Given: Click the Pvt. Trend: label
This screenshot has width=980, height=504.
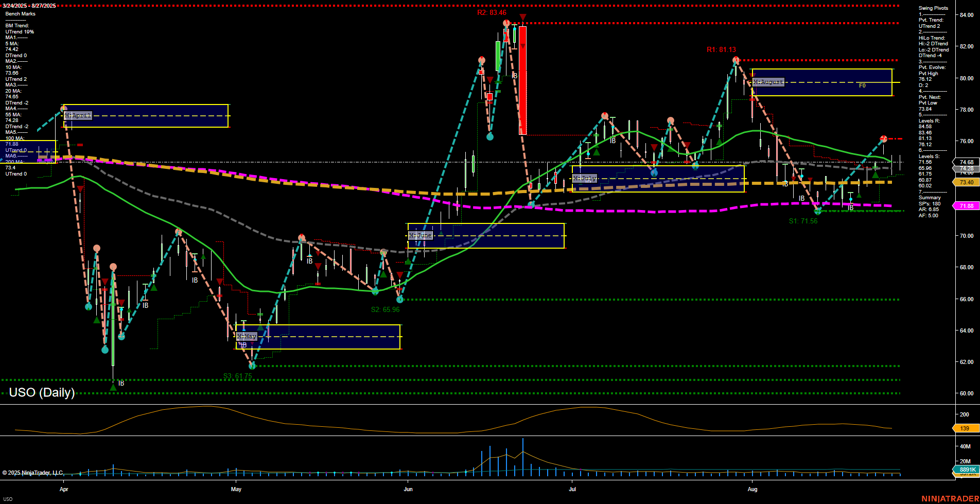Looking at the screenshot, I should pos(931,20).
